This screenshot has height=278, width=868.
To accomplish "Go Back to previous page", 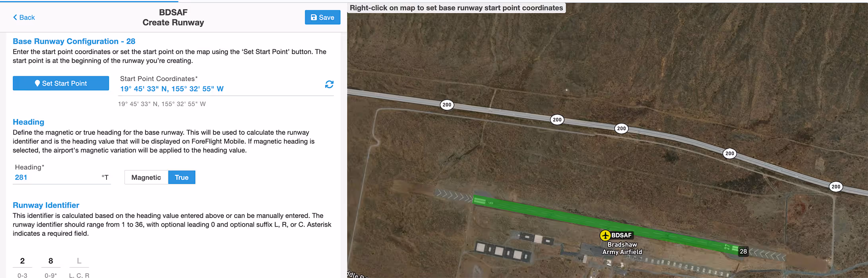I will tap(24, 17).
